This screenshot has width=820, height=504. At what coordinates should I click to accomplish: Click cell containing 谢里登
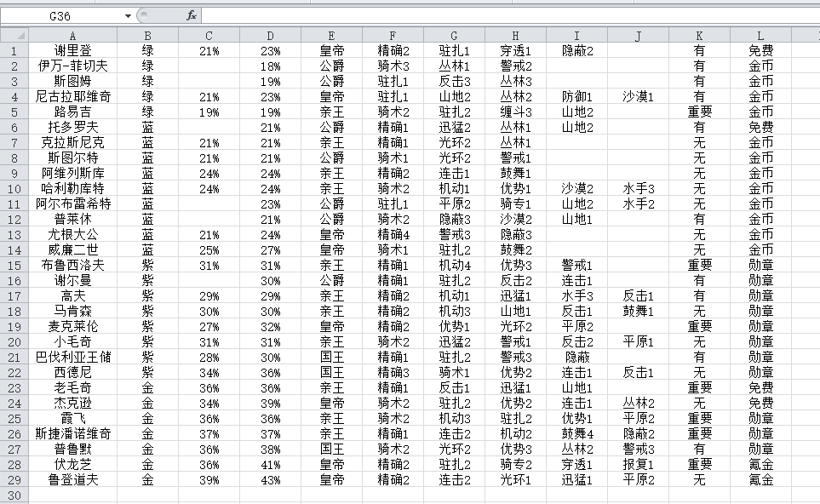[72, 50]
